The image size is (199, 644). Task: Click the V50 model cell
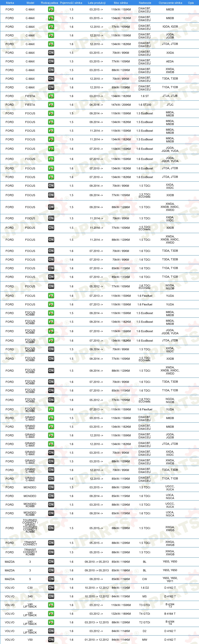click(30, 640)
